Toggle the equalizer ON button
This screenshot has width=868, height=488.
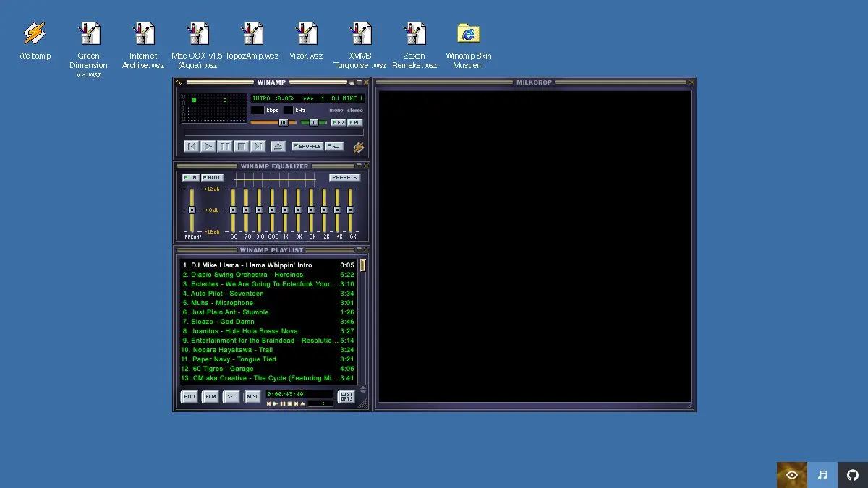point(190,177)
